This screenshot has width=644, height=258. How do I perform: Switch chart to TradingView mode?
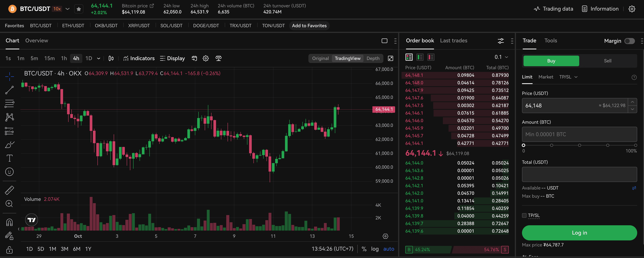(x=347, y=58)
